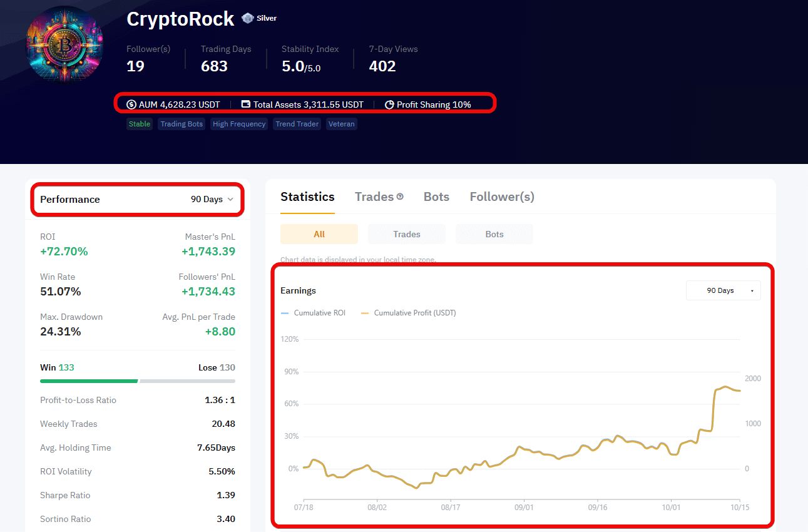Switch to the Statistics tab
This screenshot has height=532, width=808.
point(307,197)
